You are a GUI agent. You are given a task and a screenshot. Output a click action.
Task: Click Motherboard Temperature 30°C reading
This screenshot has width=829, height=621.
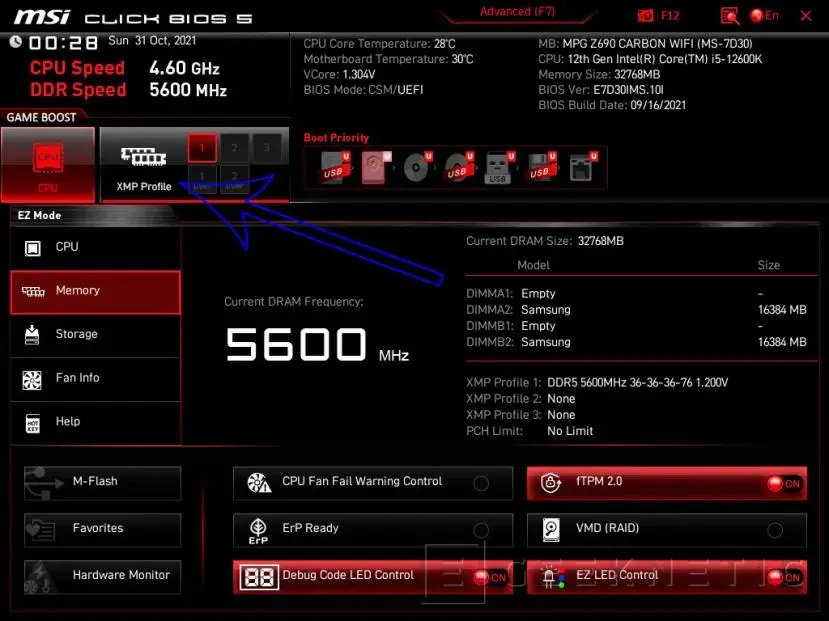point(388,59)
